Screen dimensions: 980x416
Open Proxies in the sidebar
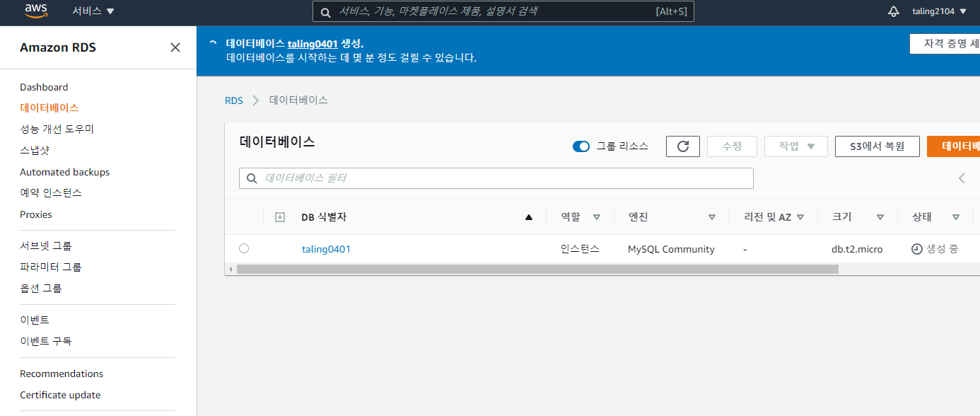tap(36, 214)
